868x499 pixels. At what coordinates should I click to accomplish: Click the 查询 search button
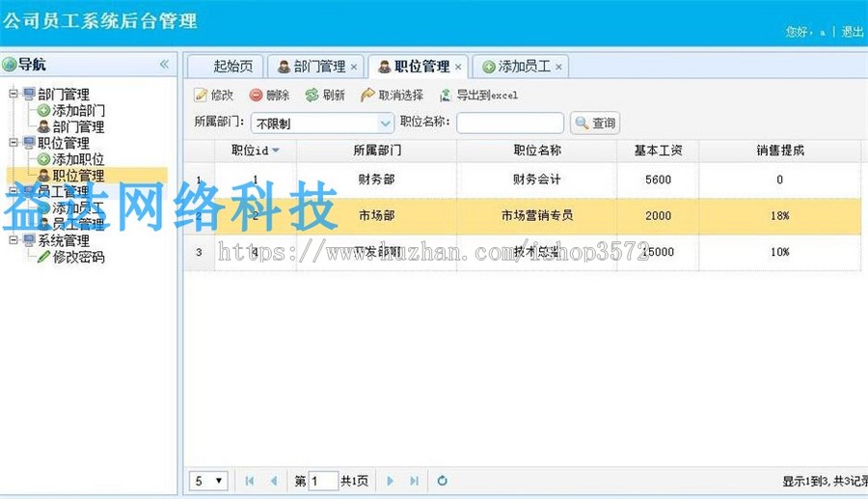(595, 123)
